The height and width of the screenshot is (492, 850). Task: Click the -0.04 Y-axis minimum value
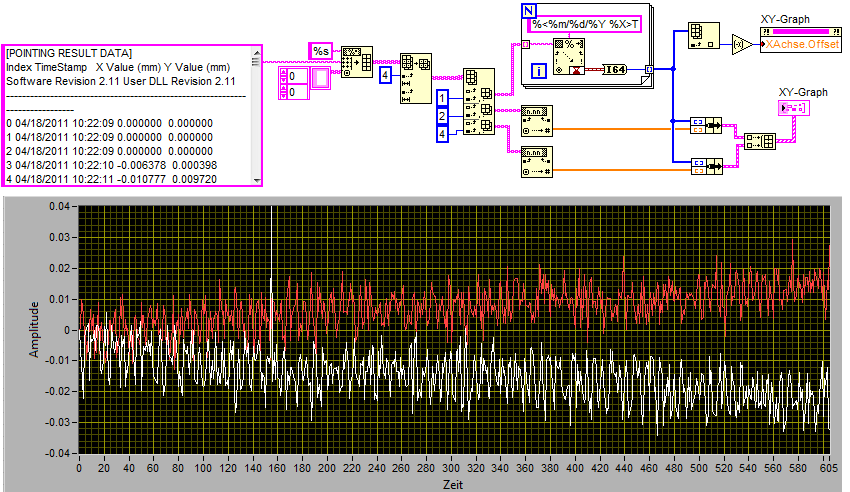(57, 453)
